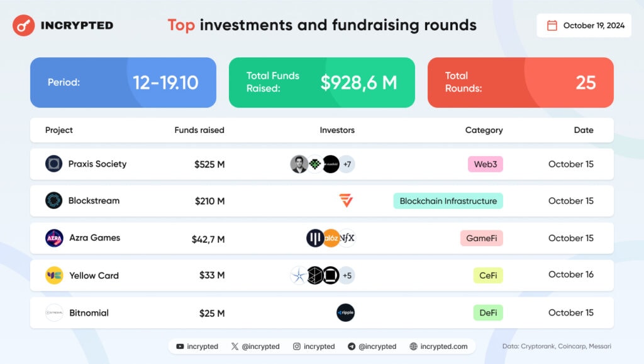Open the @incrypted Telegram link

pyautogui.click(x=372, y=346)
